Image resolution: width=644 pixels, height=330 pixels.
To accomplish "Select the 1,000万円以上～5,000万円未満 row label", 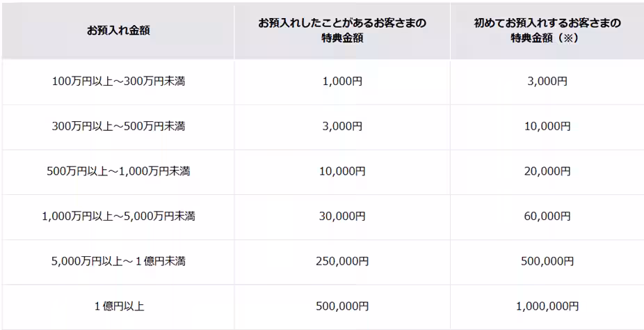I will (118, 217).
